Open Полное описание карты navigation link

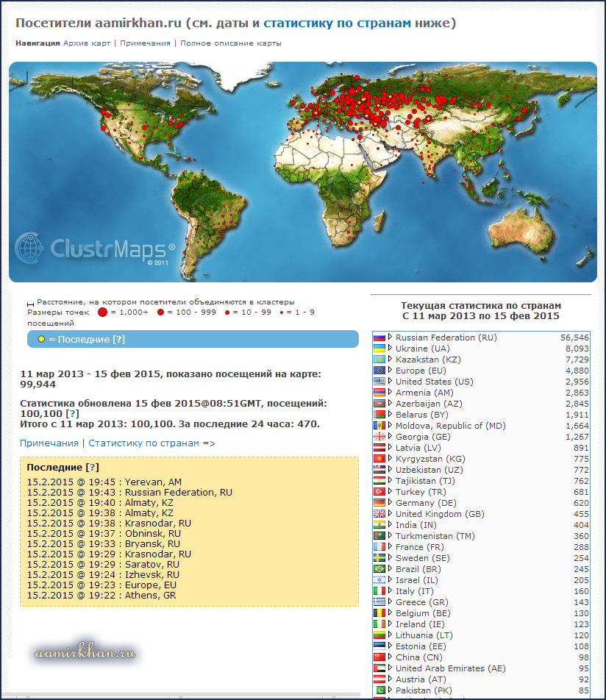click(x=230, y=43)
